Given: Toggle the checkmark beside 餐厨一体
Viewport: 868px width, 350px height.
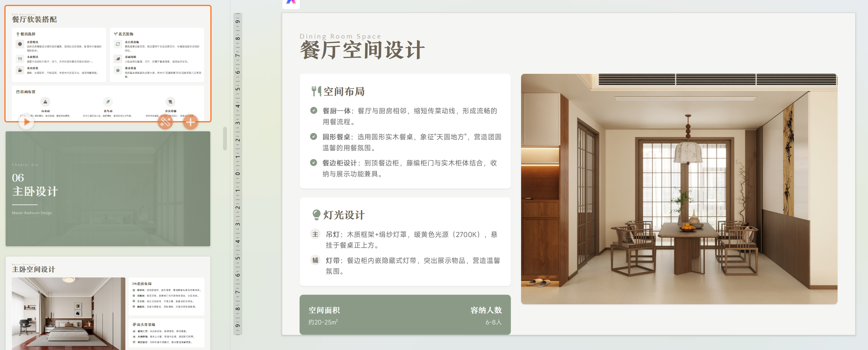Looking at the screenshot, I should coord(314,110).
